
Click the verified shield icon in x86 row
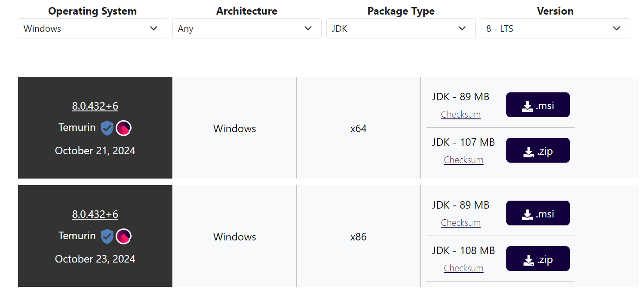[107, 236]
